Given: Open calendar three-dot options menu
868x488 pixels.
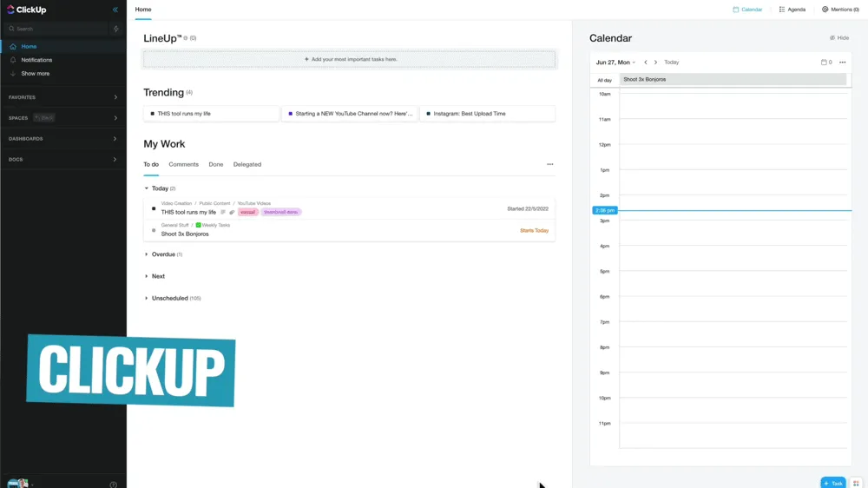Looking at the screenshot, I should pos(842,63).
